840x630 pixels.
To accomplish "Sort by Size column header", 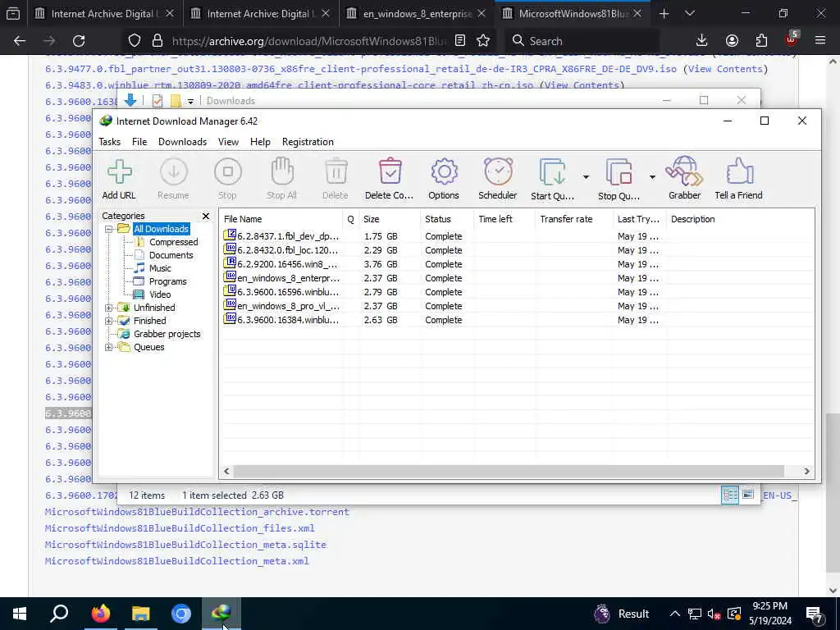I will [x=390, y=219].
